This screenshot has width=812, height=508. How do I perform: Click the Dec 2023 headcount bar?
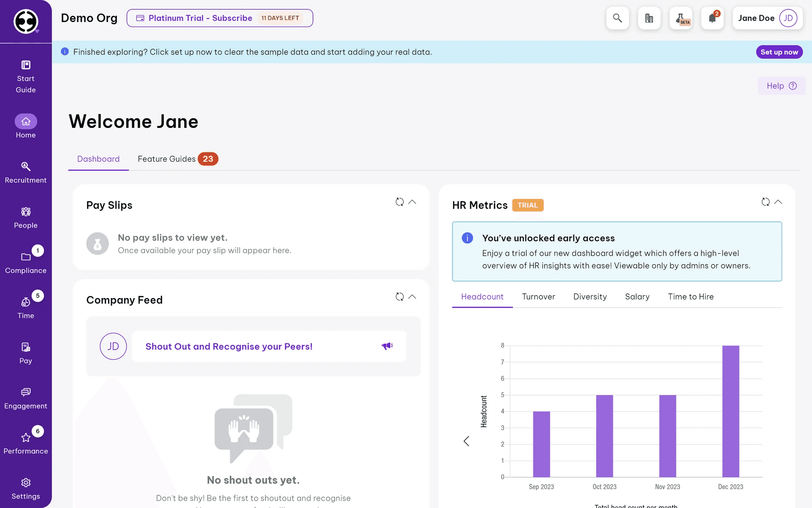tap(730, 411)
